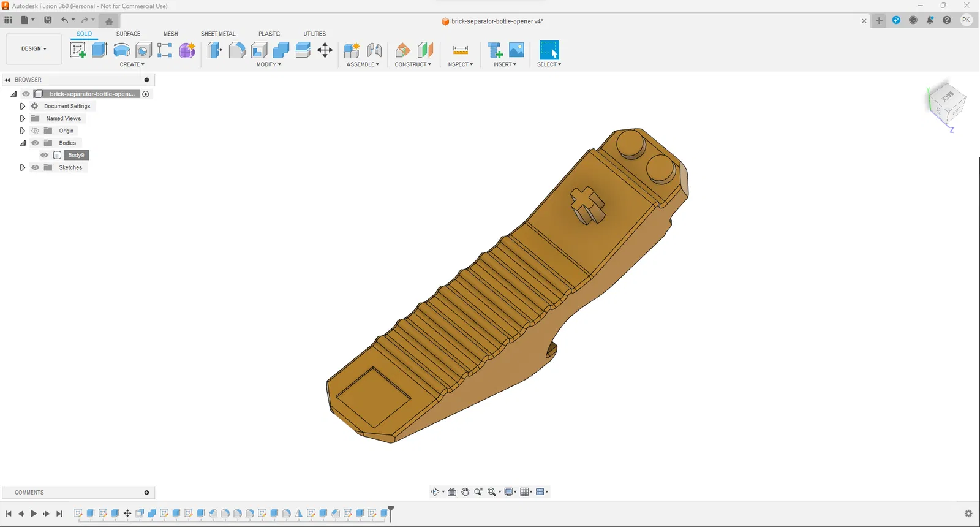Image resolution: width=980 pixels, height=527 pixels.
Task: Click the Insert Derive icon
Action: [495, 50]
